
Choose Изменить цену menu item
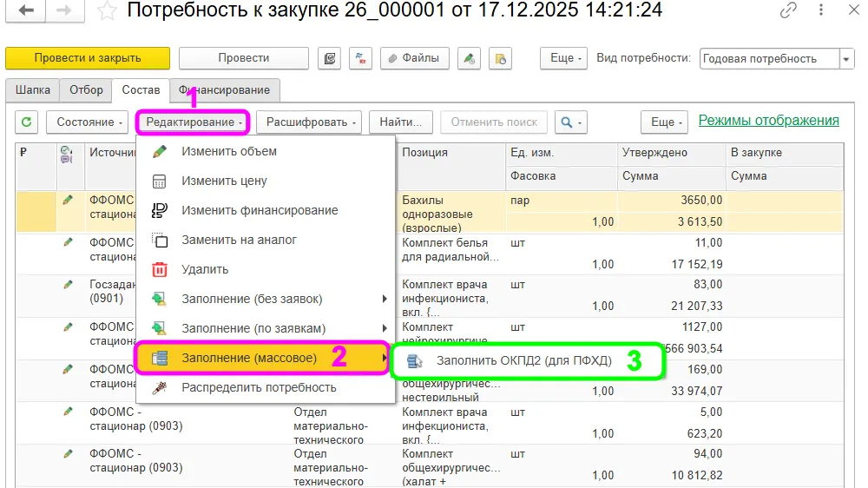266,181
